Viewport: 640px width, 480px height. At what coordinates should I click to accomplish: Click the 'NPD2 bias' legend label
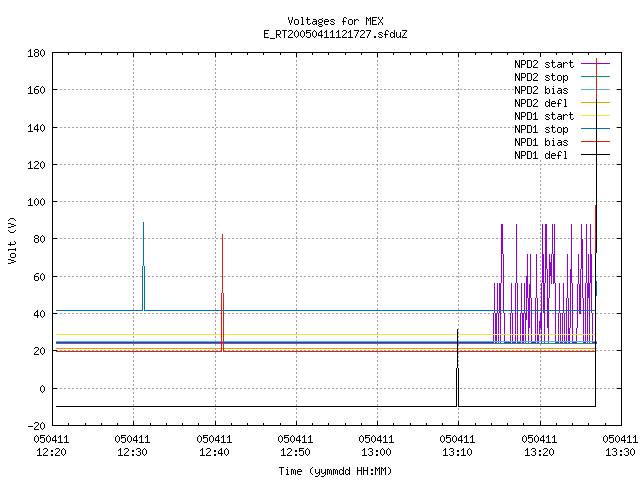(541, 90)
